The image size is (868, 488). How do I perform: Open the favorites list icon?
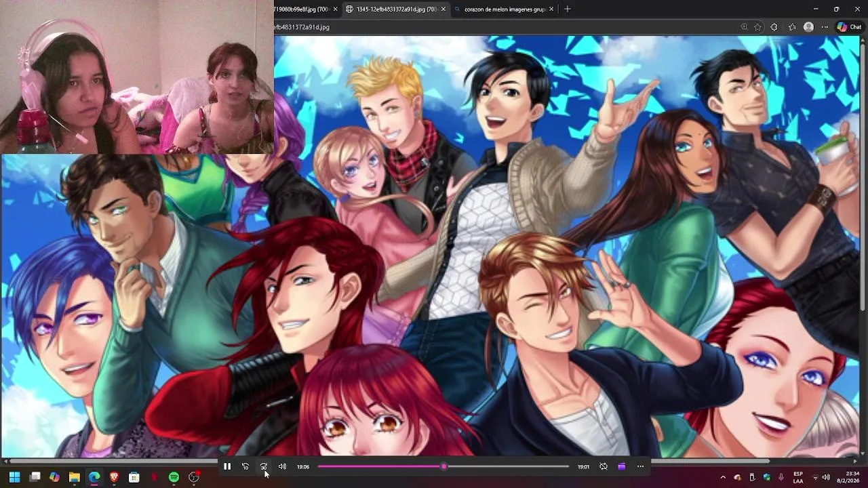(x=792, y=27)
